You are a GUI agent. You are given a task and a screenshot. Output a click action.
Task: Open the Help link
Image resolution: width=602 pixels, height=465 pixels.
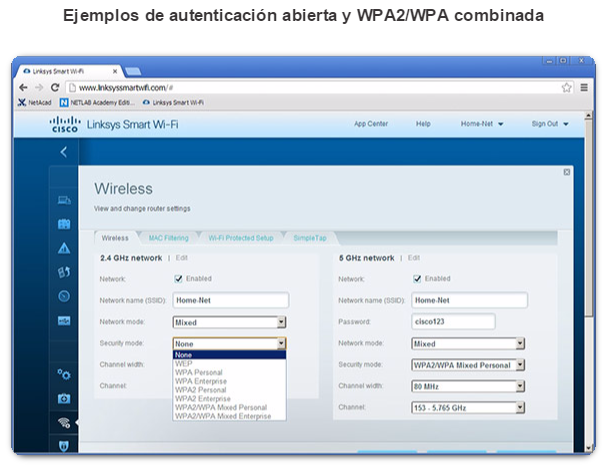coord(423,124)
